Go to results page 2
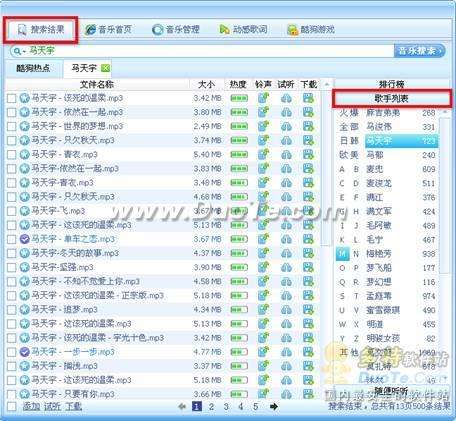 211,407
